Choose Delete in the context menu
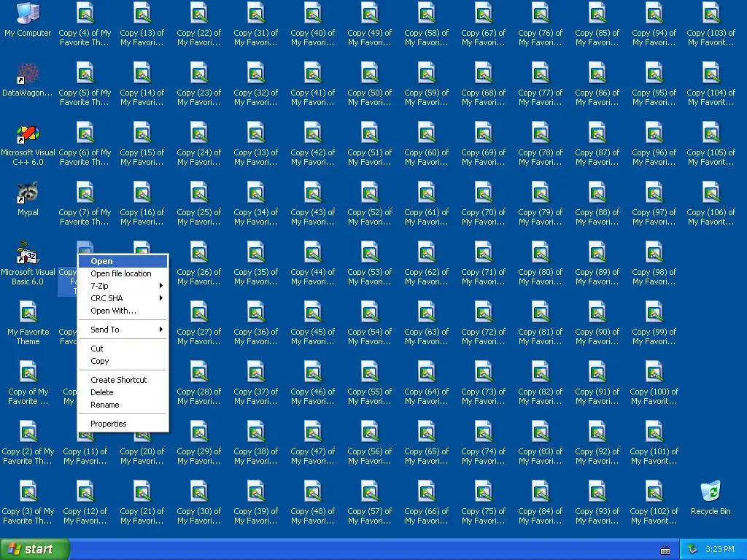 click(123, 392)
